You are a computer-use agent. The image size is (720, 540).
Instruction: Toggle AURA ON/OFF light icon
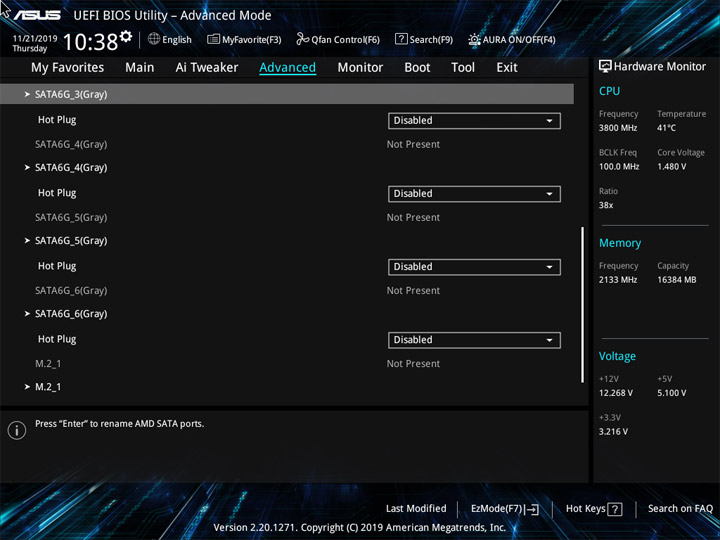coord(474,39)
